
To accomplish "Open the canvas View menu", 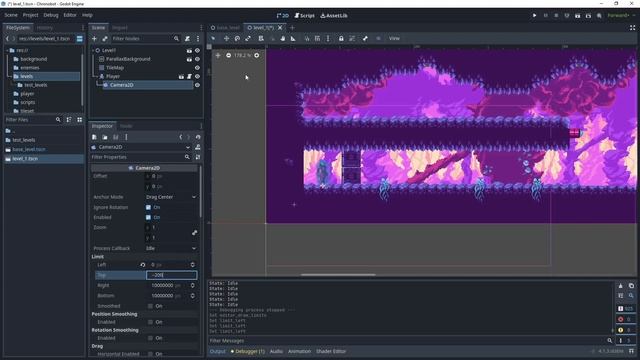I will (x=394, y=38).
